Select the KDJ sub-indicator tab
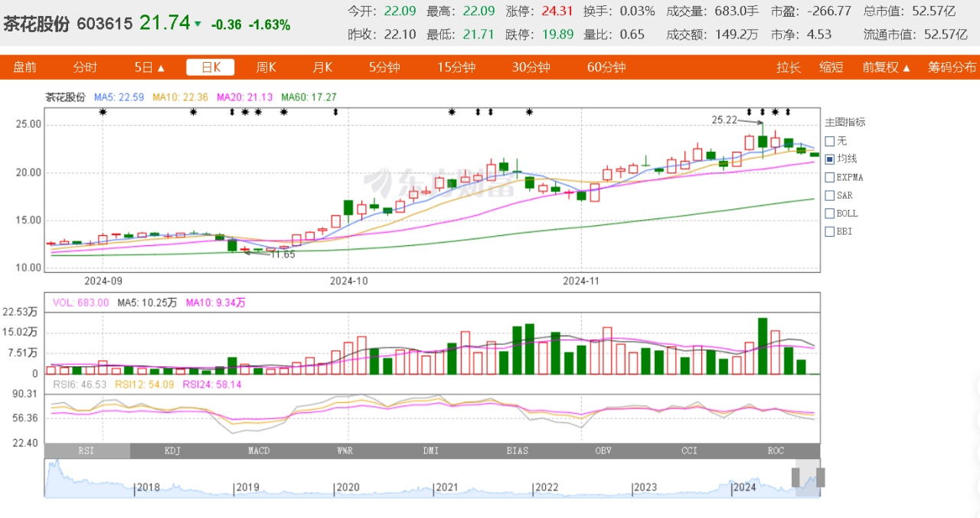The width and height of the screenshot is (980, 518). click(173, 451)
